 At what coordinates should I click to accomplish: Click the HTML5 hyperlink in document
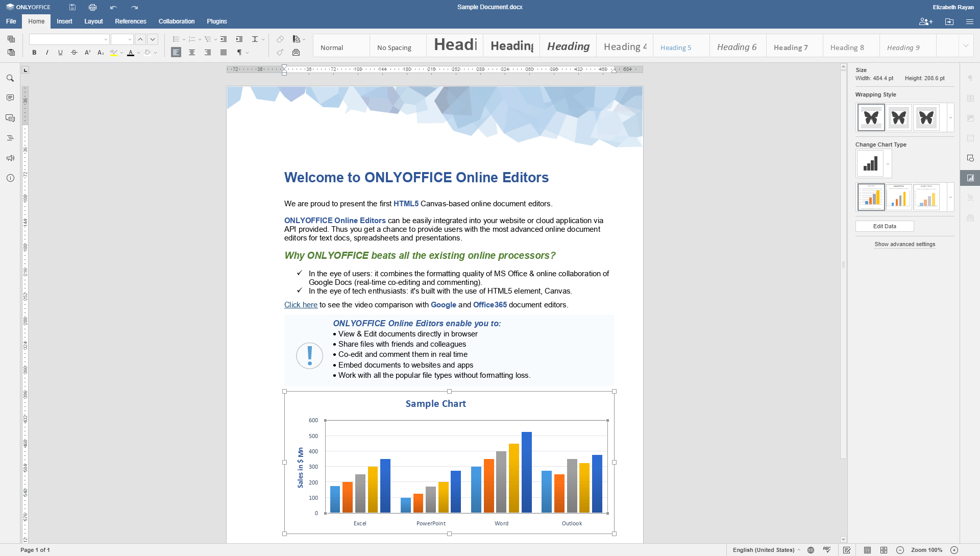[x=406, y=203]
